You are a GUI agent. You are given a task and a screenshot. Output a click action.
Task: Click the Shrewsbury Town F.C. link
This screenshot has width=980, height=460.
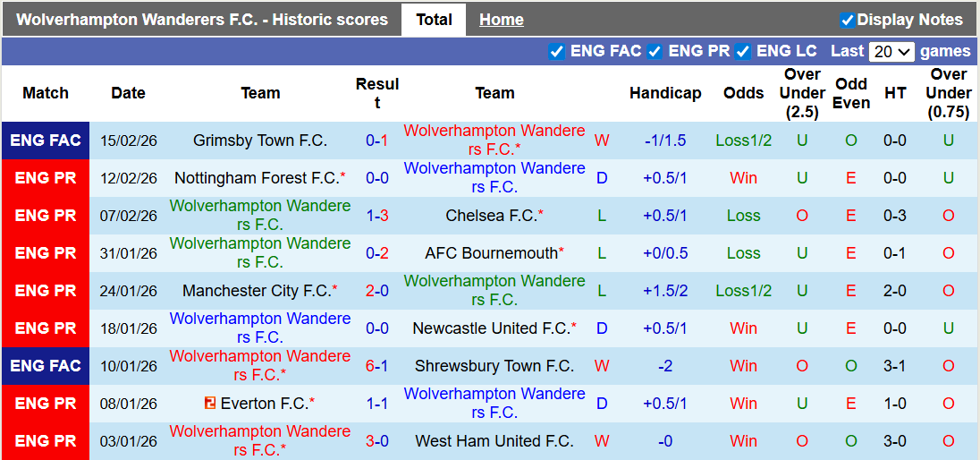coord(494,366)
